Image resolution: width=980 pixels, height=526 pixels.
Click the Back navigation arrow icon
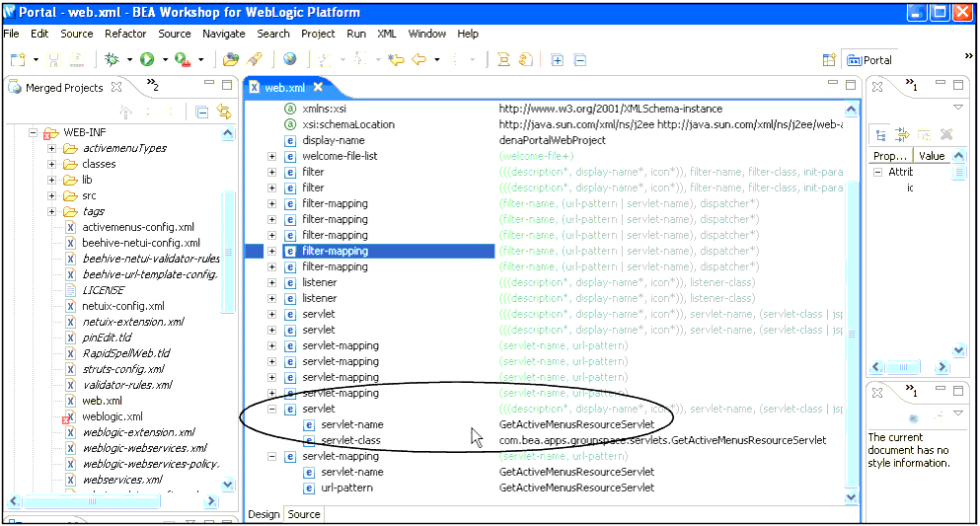tap(418, 60)
